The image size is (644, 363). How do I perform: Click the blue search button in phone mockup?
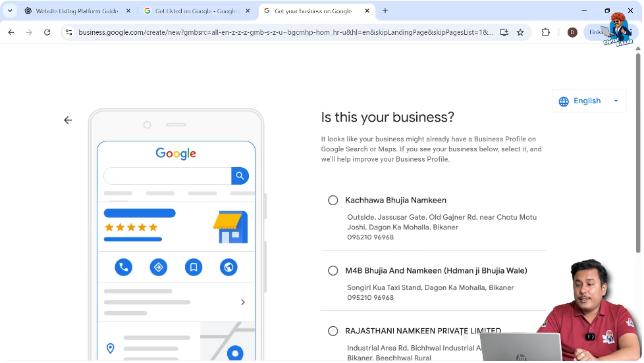(x=240, y=176)
